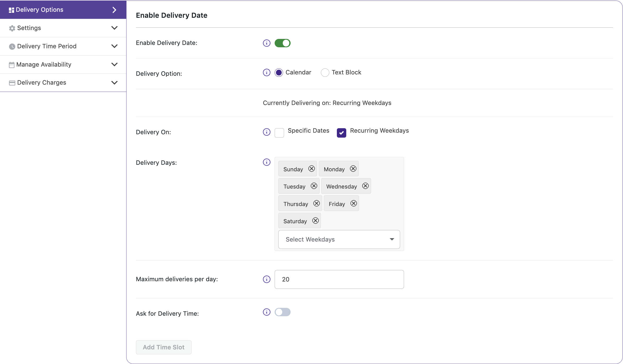Screen dimensions: 623x364
Task: Edit the maximum deliveries per day field
Action: [x=339, y=279]
